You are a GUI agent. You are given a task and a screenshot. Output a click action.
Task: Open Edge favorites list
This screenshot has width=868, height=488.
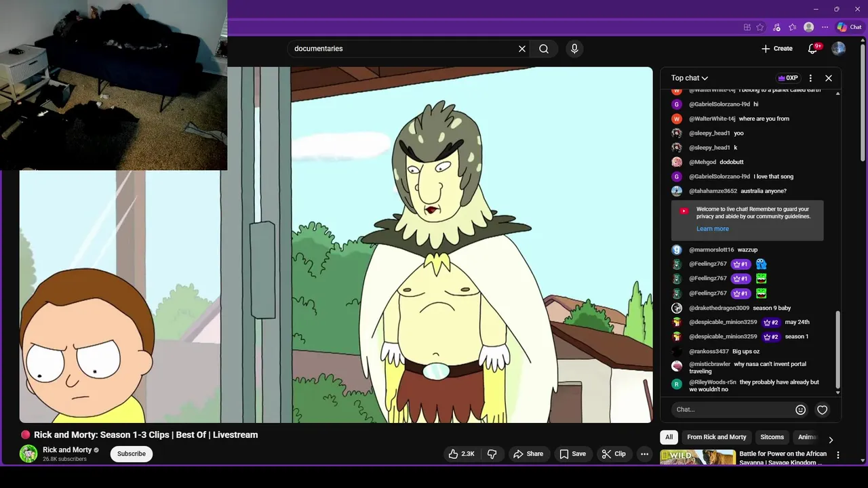[x=792, y=27]
